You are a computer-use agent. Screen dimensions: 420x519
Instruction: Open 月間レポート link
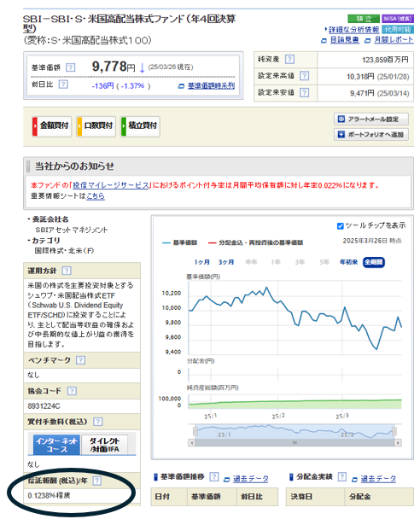[x=394, y=40]
